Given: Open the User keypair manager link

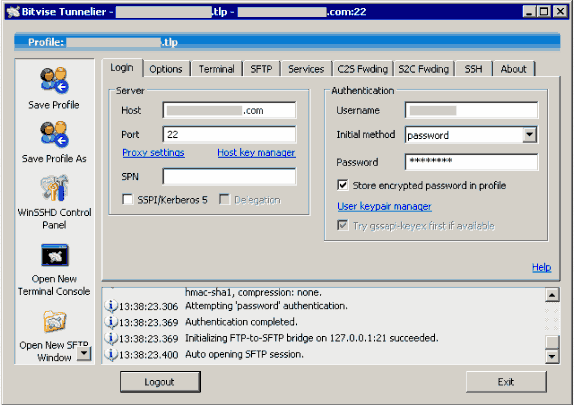Looking at the screenshot, I should coord(384,206).
